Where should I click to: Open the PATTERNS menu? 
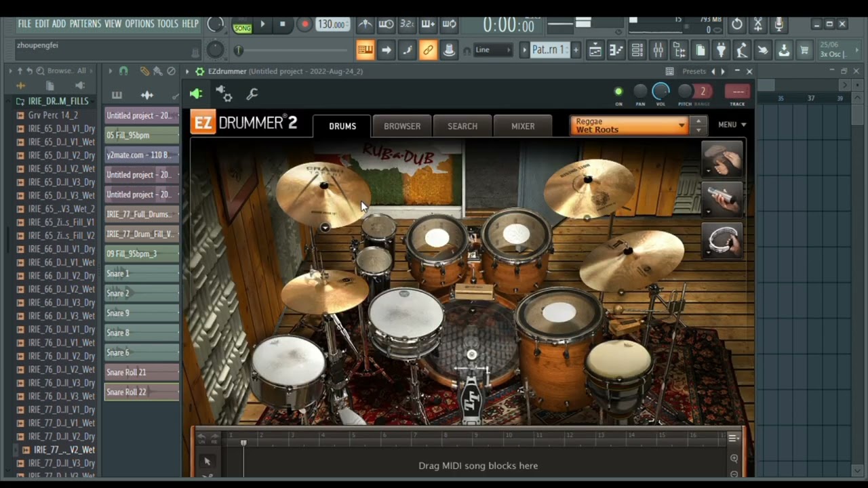point(85,24)
